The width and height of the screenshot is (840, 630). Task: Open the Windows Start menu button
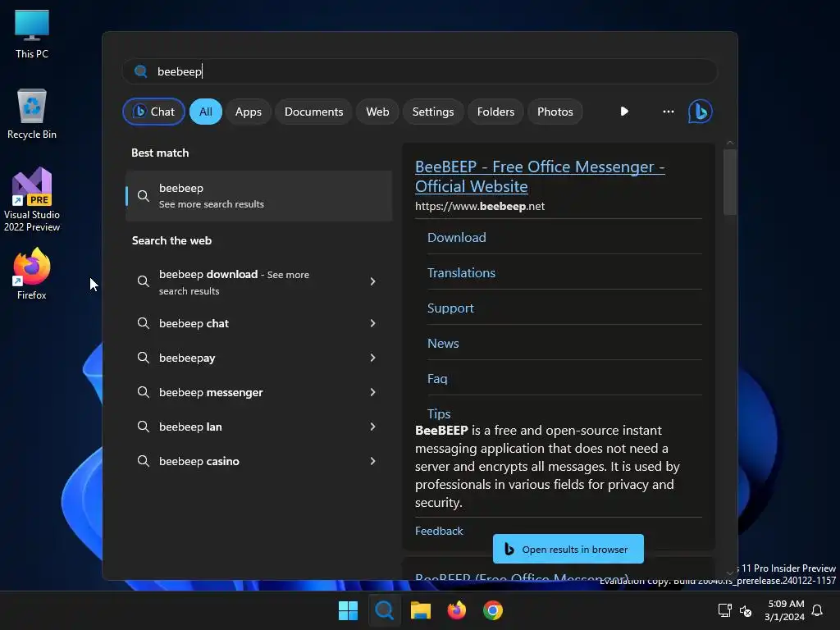coord(348,610)
